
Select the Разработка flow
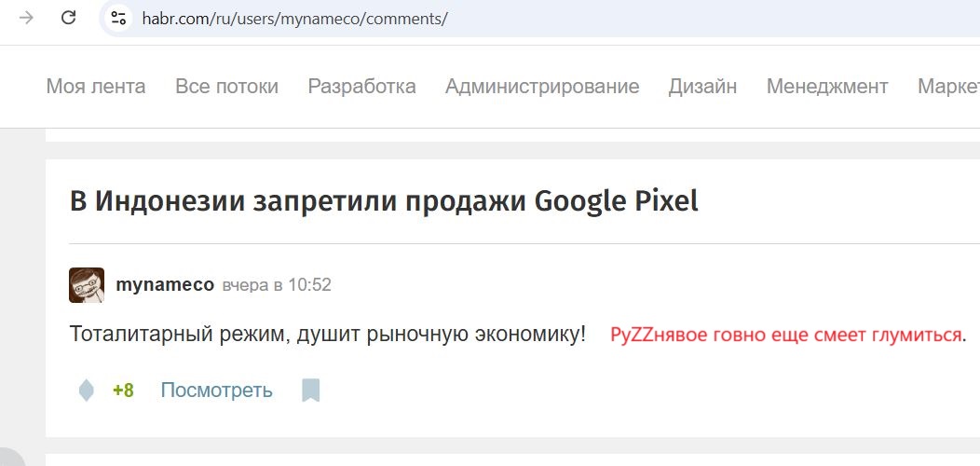(x=361, y=87)
